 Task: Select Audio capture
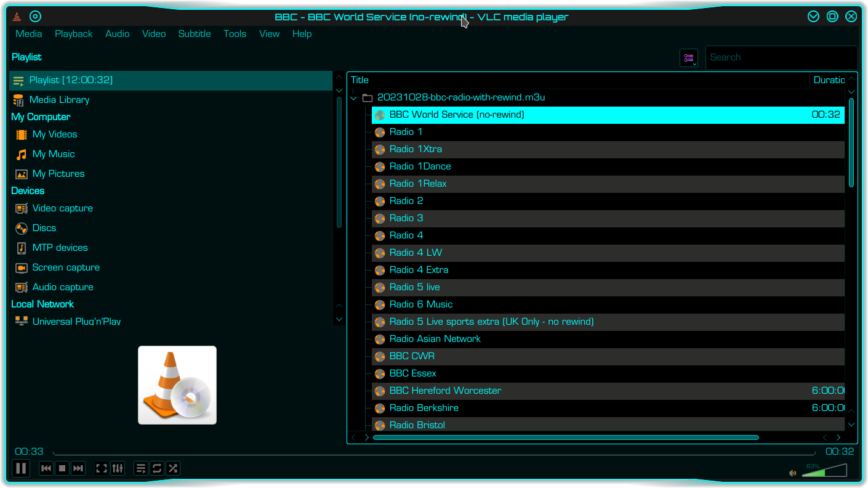coord(63,287)
